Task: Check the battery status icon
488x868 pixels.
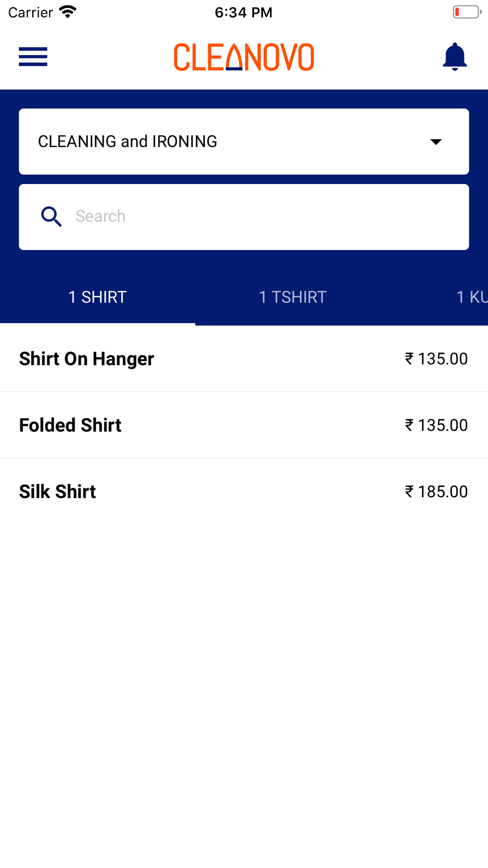Action: pyautogui.click(x=467, y=12)
